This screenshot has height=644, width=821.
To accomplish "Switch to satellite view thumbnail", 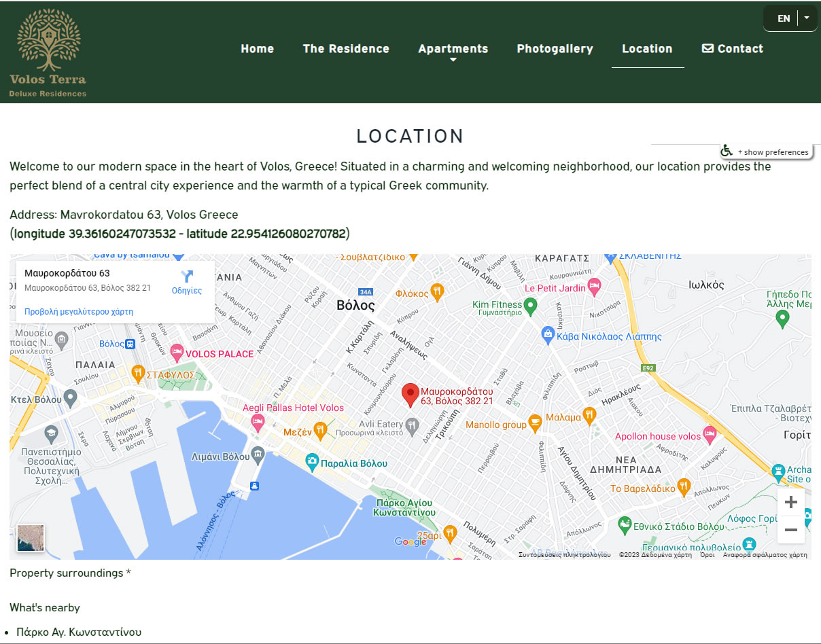I will pos(30,537).
